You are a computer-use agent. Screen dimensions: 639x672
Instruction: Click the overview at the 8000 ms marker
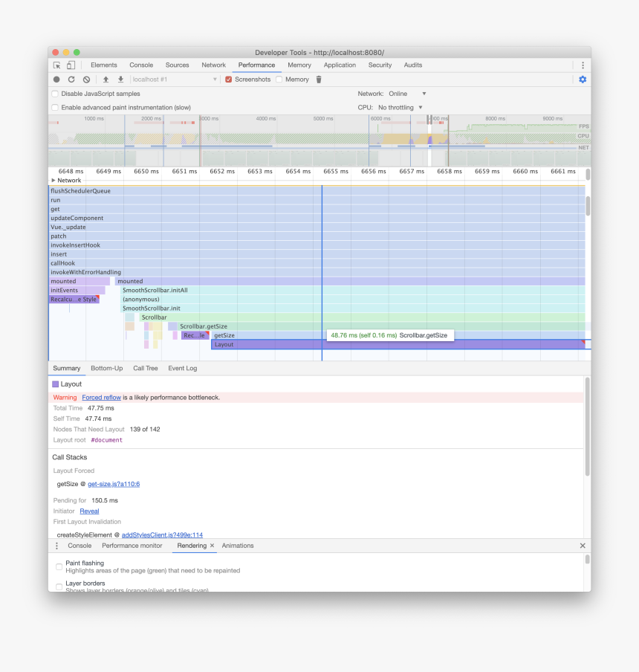(x=495, y=119)
